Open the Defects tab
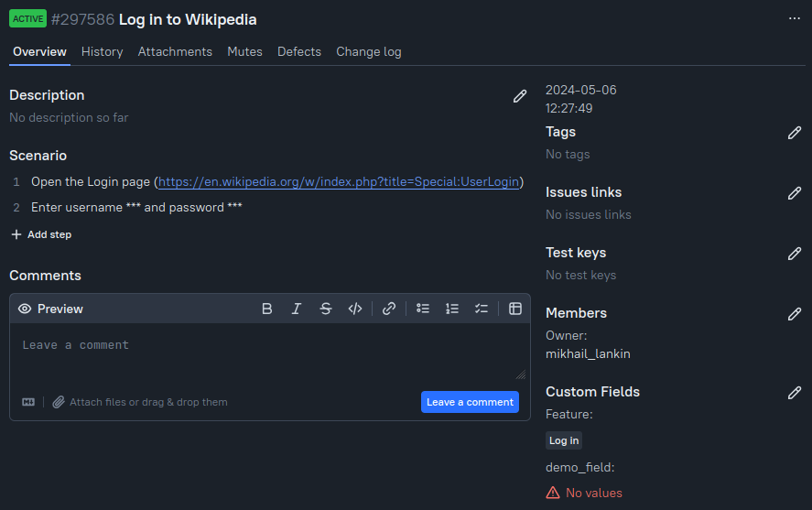Image resolution: width=812 pixels, height=510 pixels. tap(299, 52)
